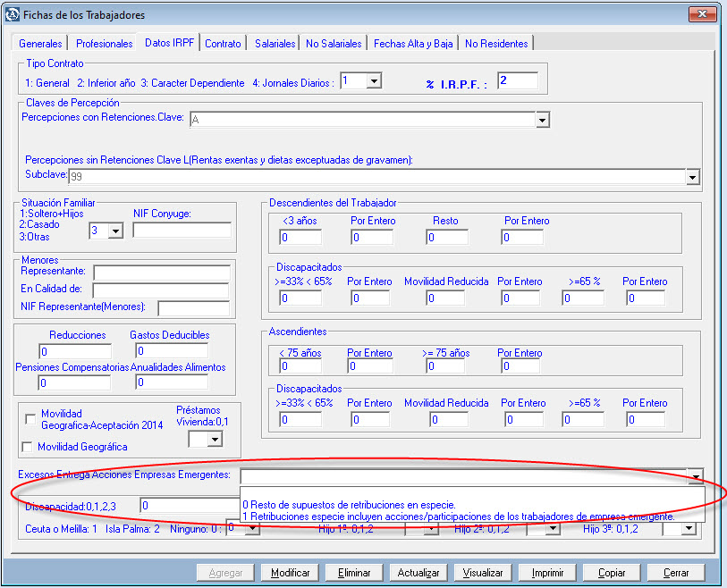Click Ascendientes < 75 años field
727x588 pixels.
(x=300, y=366)
